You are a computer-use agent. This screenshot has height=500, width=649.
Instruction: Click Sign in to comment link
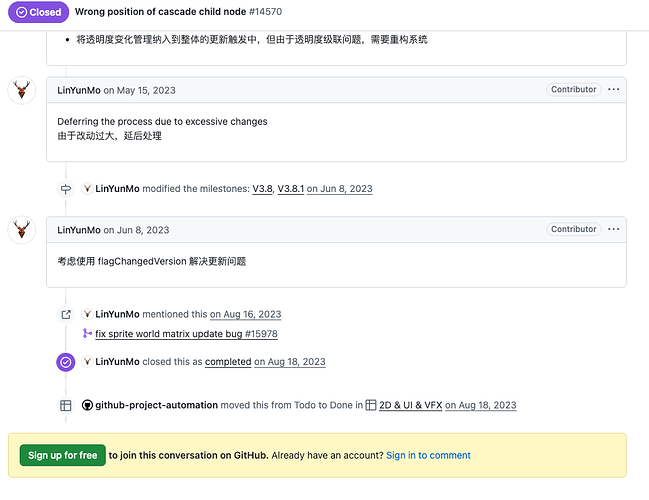tap(428, 455)
